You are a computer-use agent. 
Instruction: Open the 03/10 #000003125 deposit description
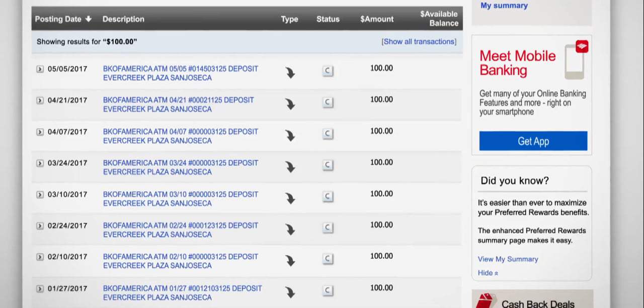pyautogui.click(x=181, y=198)
